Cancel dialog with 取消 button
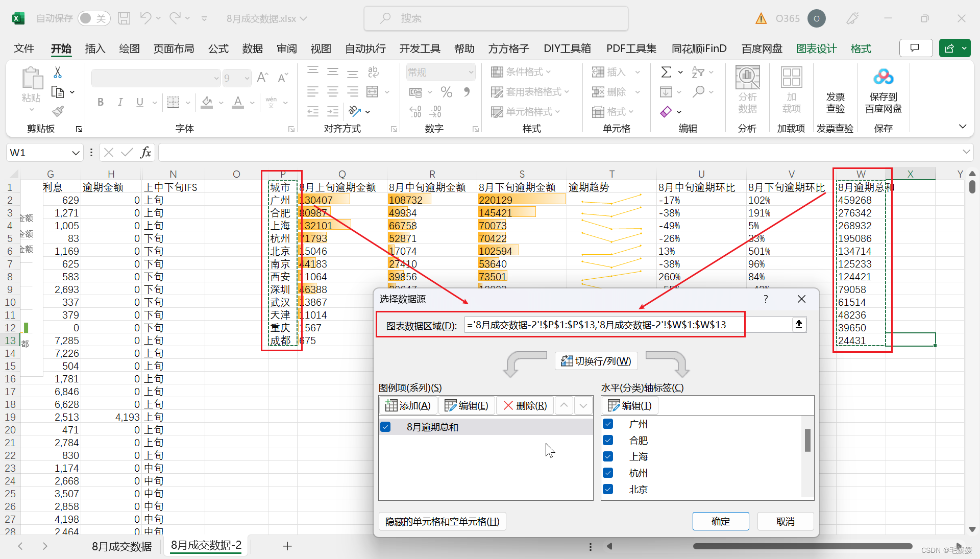This screenshot has height=559, width=980. [786, 521]
